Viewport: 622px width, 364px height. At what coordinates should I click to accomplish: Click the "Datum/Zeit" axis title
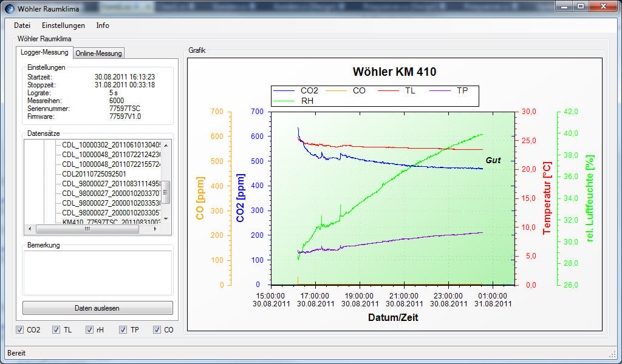click(393, 317)
